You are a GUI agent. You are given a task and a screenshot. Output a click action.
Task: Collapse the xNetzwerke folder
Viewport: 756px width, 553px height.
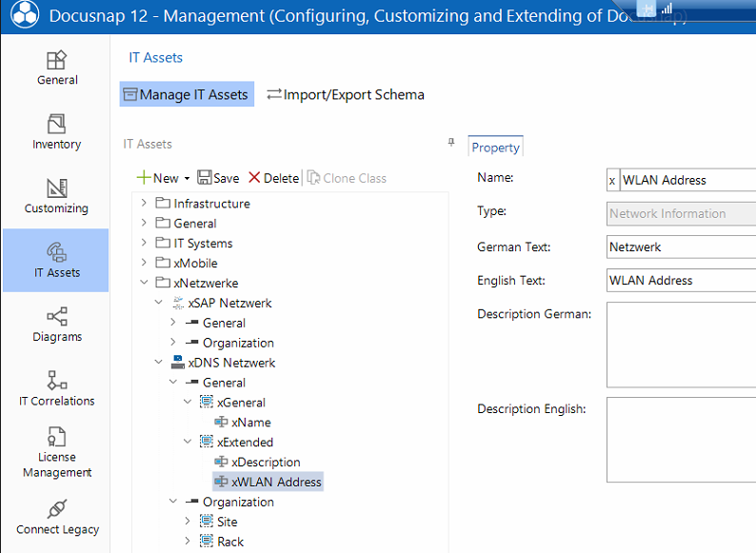click(x=145, y=283)
